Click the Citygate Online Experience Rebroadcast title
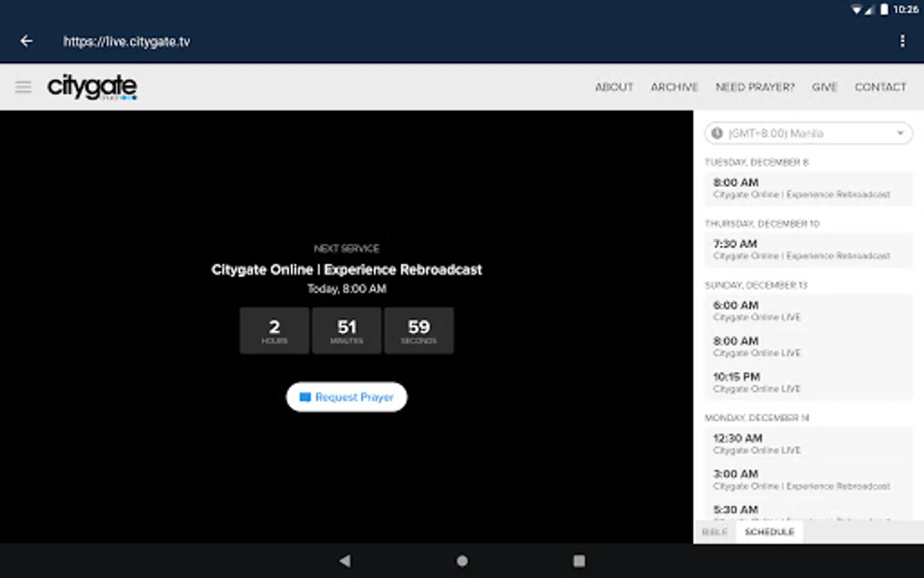Viewport: 924px width, 578px height. pos(346,270)
